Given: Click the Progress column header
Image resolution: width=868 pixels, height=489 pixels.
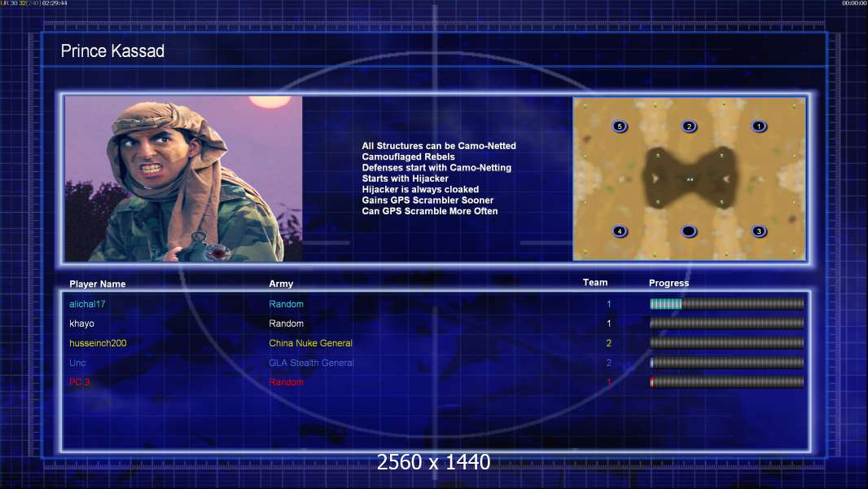Looking at the screenshot, I should pos(669,283).
